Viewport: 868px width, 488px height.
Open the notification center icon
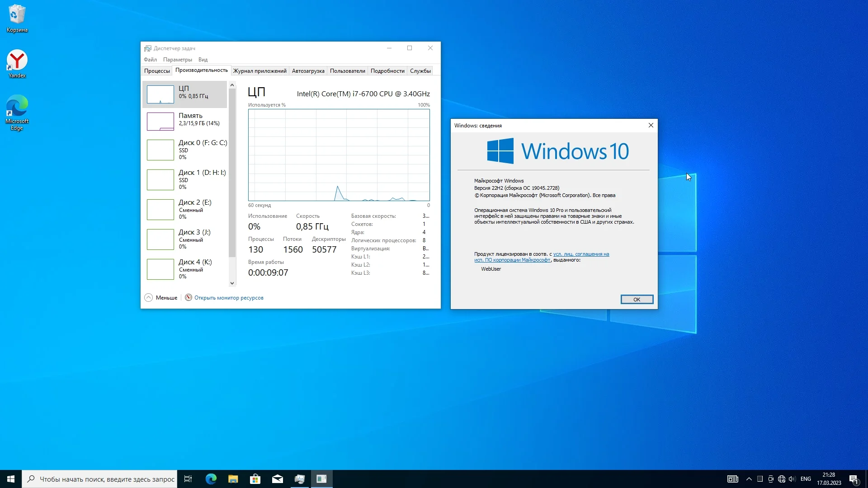pos(854,479)
